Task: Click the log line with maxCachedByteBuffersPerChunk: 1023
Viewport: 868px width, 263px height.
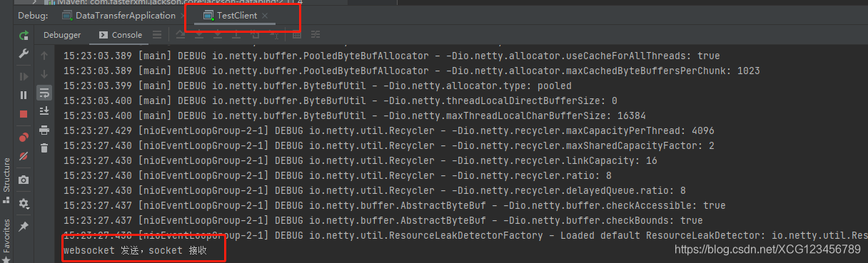Action: tap(411, 71)
